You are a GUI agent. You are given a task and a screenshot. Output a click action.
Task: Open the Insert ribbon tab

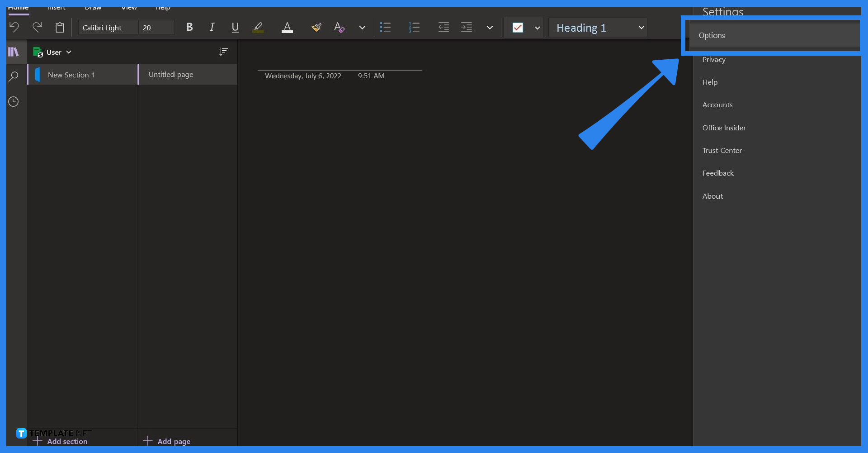coord(56,8)
